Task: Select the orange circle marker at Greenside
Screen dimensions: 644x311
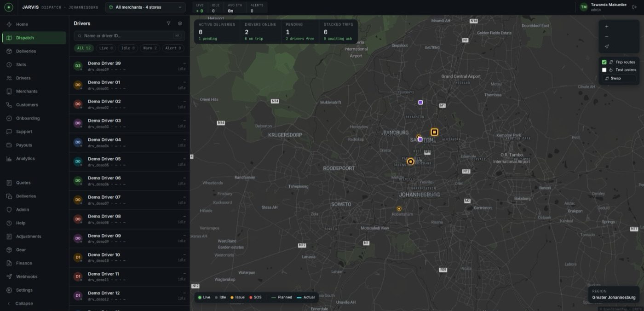Action: coord(410,161)
